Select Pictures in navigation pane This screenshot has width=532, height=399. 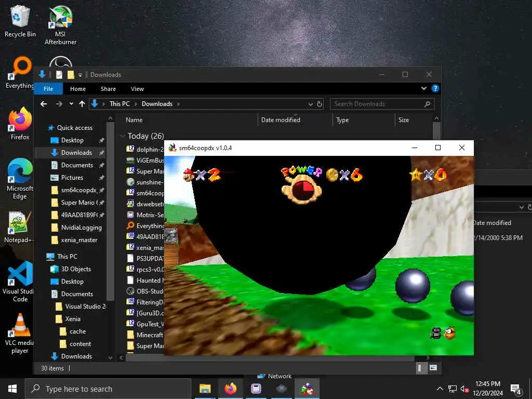click(72, 178)
